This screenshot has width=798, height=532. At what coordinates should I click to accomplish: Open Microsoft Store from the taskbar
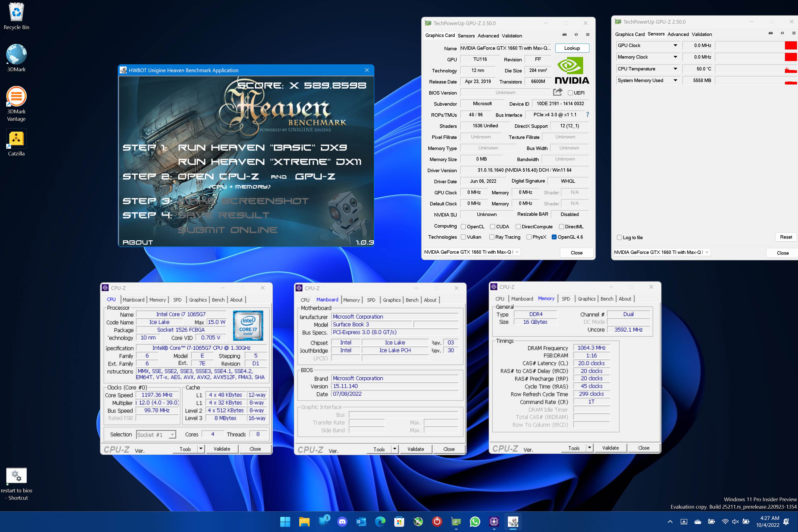pos(399,521)
